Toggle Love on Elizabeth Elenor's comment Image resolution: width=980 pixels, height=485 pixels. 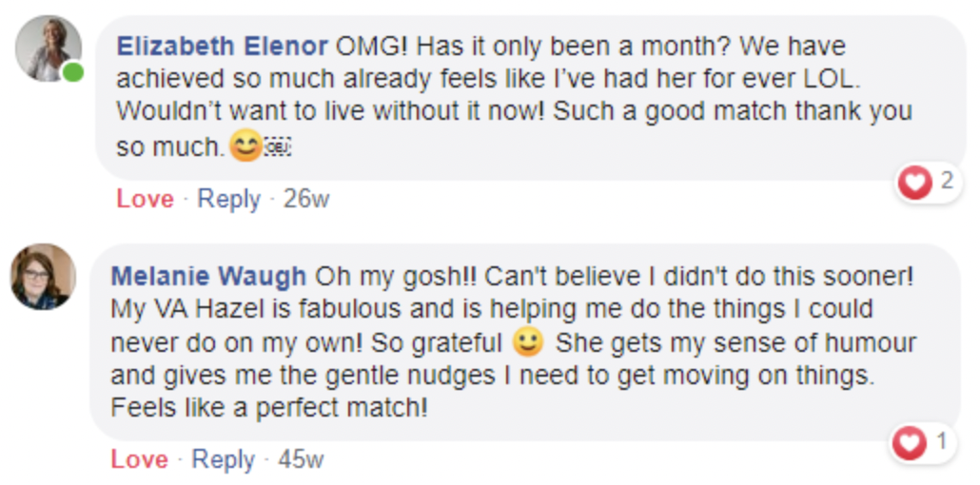145,200
